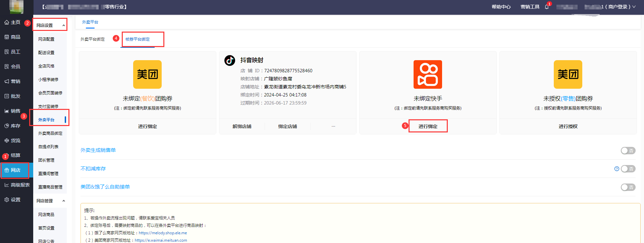Open 小程序装修 in the submenu

click(48, 80)
